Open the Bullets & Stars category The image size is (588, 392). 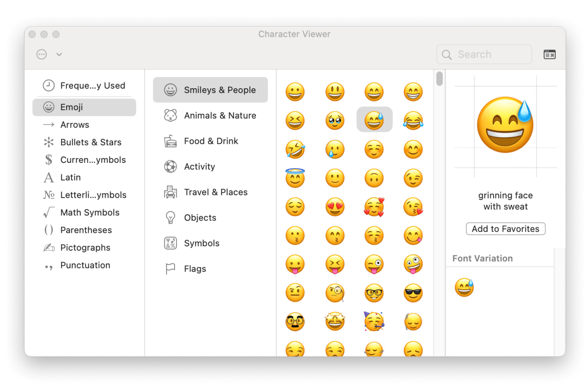point(90,142)
